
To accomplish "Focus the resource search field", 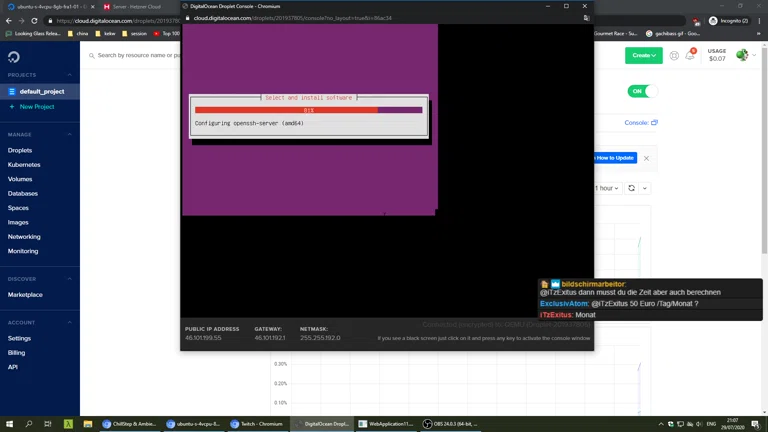I will pos(133,55).
